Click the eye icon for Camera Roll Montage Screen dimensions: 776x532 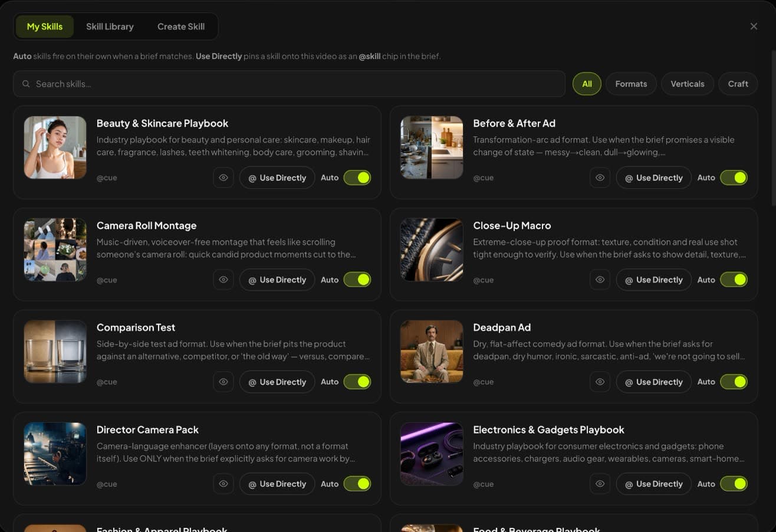pyautogui.click(x=223, y=280)
